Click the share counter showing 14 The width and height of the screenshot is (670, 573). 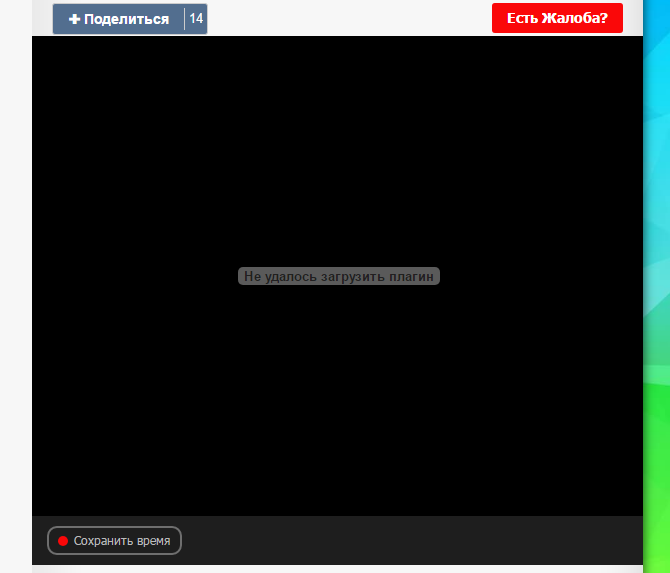click(196, 19)
